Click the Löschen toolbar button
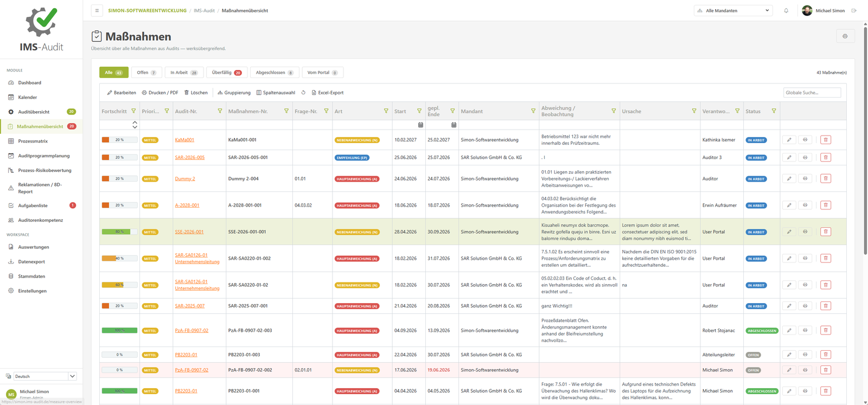Screen dimensions: 868x405 (196, 93)
